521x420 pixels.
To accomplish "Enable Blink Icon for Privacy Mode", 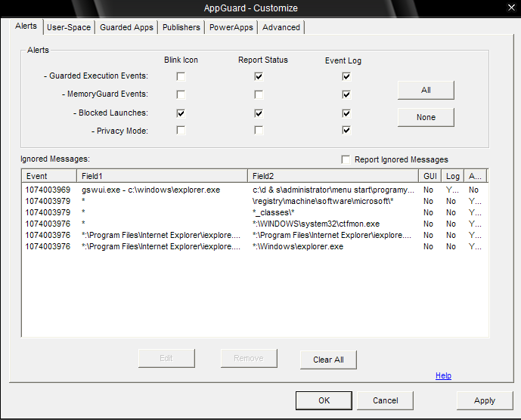I will (x=181, y=130).
